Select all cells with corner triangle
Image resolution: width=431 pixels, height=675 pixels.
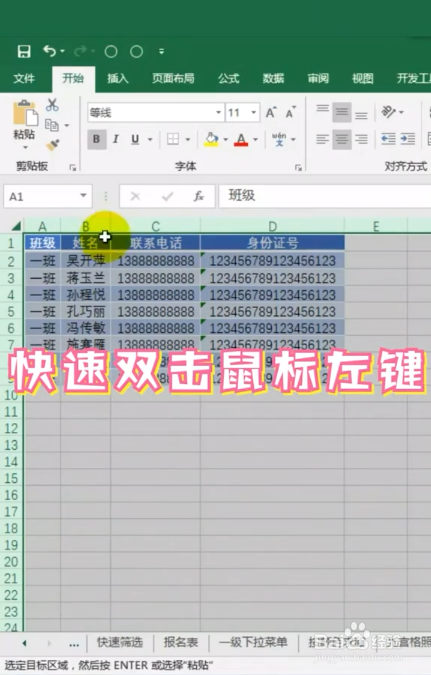(16, 226)
